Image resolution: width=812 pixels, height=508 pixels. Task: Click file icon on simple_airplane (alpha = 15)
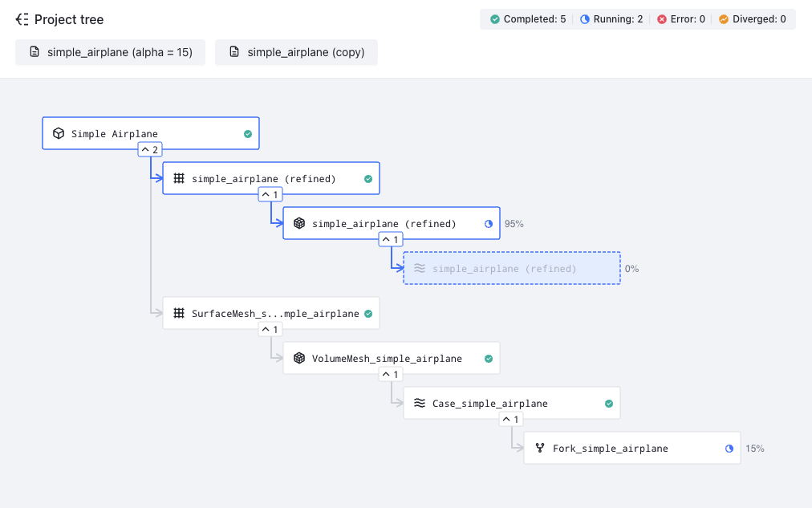(35, 52)
